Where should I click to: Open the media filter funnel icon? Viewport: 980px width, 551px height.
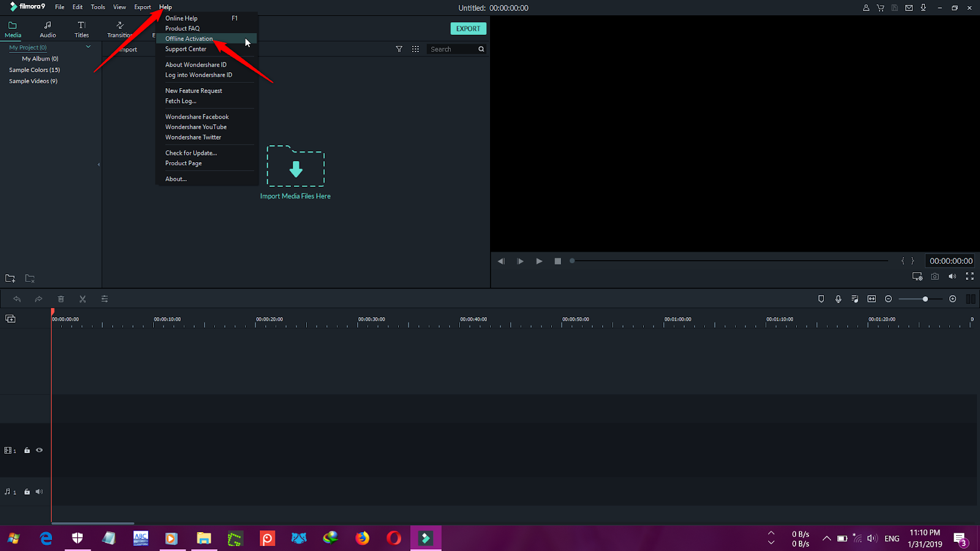(x=399, y=49)
